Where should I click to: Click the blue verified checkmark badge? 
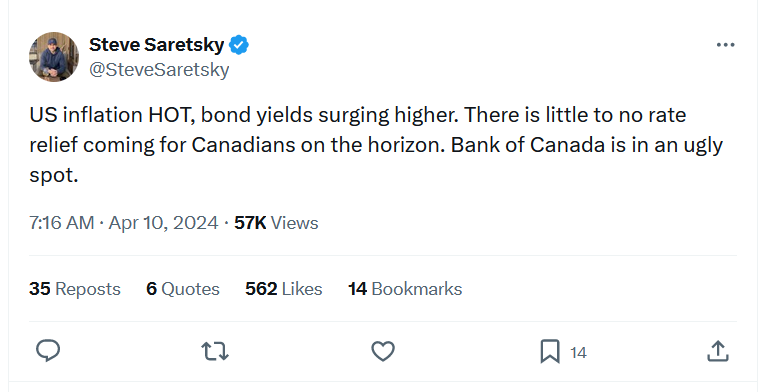click(x=239, y=45)
